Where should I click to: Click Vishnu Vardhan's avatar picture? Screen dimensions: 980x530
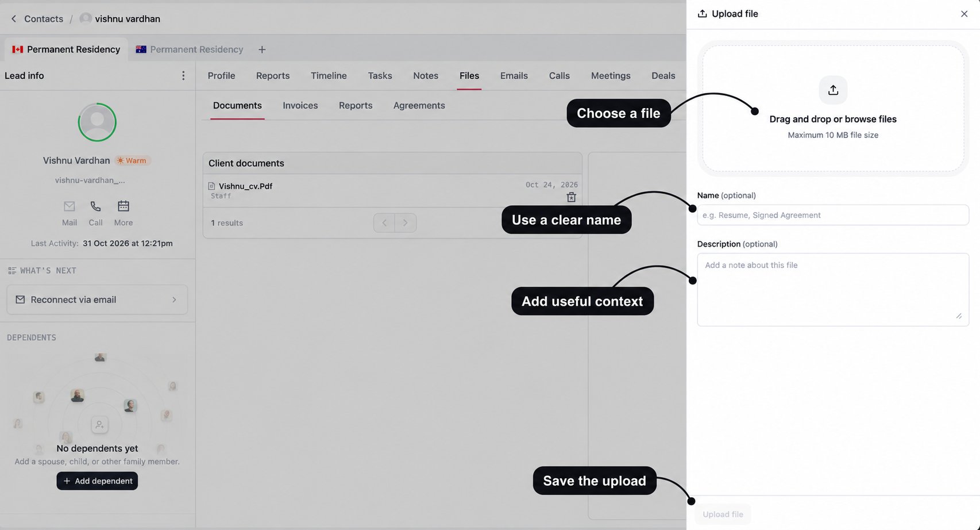[97, 122]
